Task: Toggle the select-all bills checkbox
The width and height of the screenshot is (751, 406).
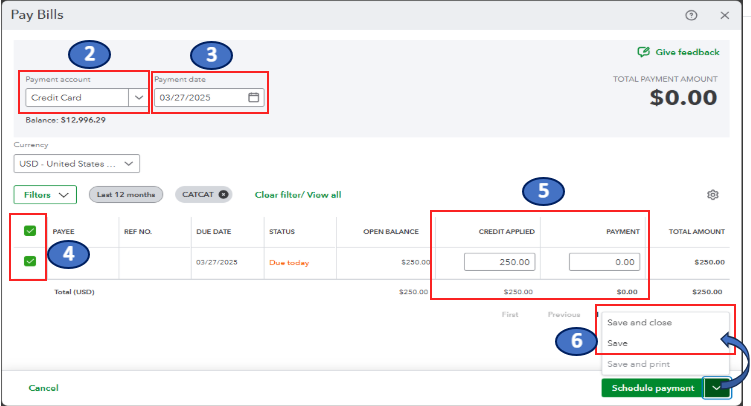Action: click(x=30, y=231)
